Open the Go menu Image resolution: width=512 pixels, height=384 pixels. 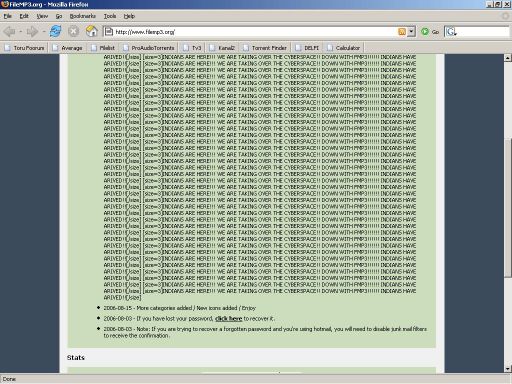59,16
